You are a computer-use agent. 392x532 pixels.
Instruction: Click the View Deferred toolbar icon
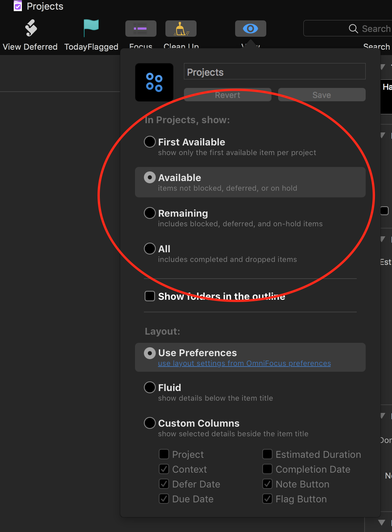pos(31,28)
